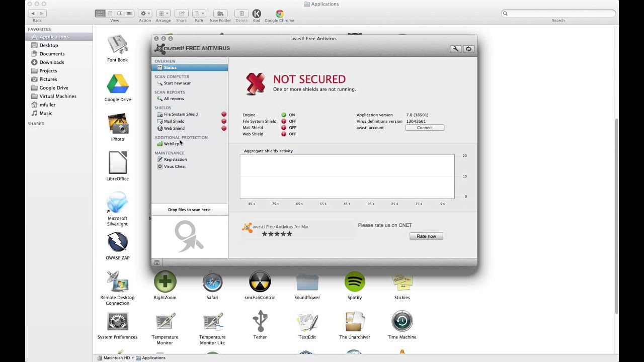Switch Finder to Cover Flow view

point(129,14)
